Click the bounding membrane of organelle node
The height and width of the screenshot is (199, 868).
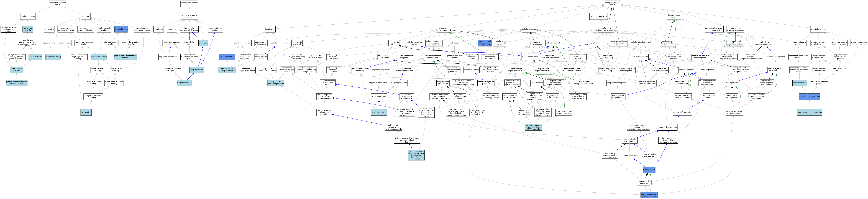173,70
